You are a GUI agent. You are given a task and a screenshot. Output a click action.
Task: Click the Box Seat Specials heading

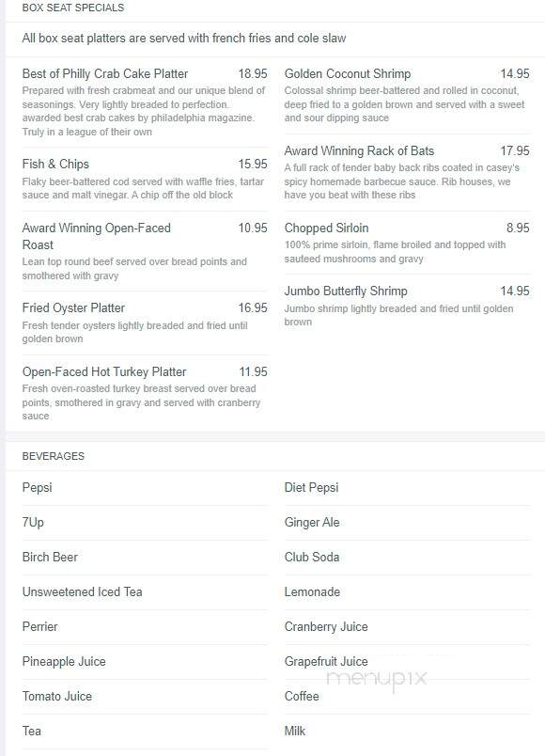point(73,8)
